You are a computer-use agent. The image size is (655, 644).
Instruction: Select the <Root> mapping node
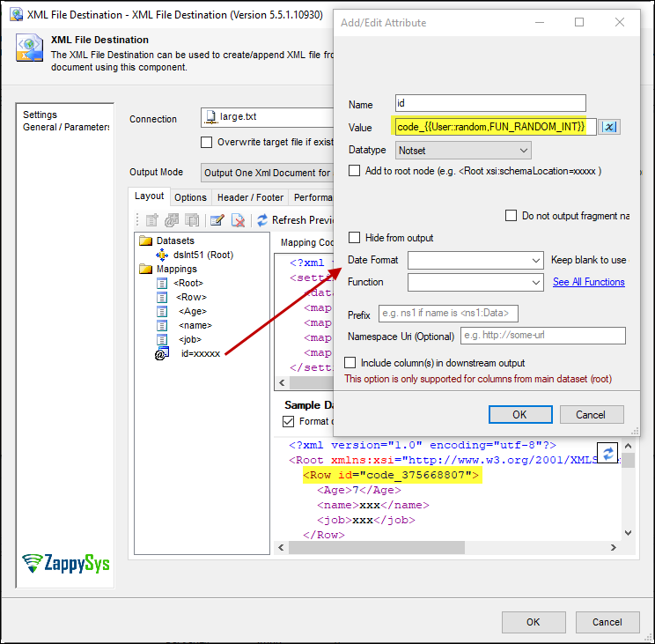188,284
